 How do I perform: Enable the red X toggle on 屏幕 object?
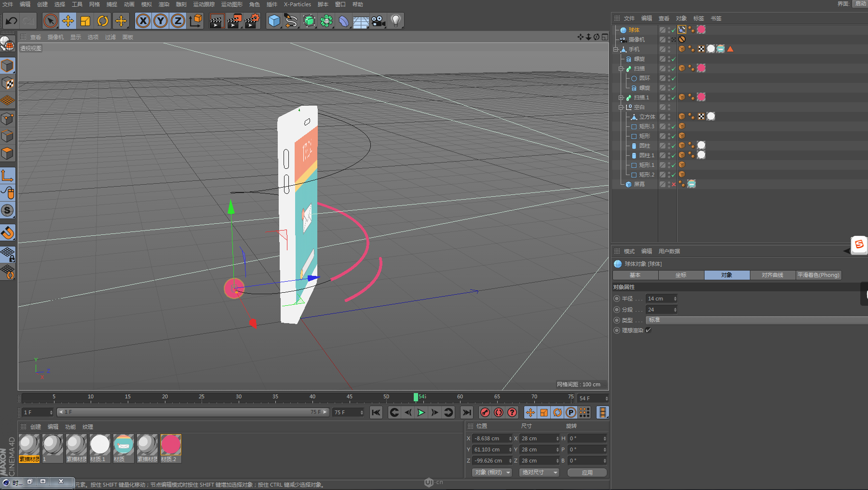[674, 184]
